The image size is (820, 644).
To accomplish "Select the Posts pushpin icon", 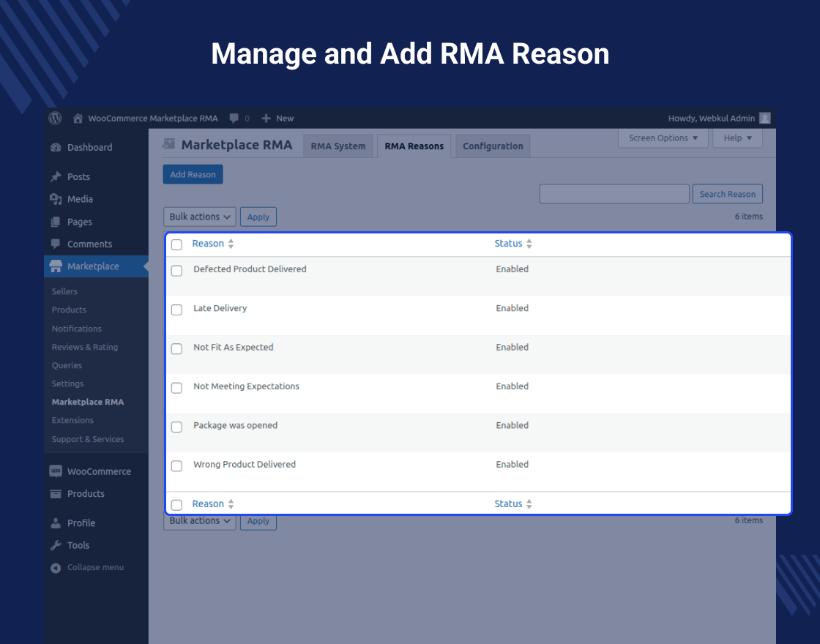I will point(56,176).
